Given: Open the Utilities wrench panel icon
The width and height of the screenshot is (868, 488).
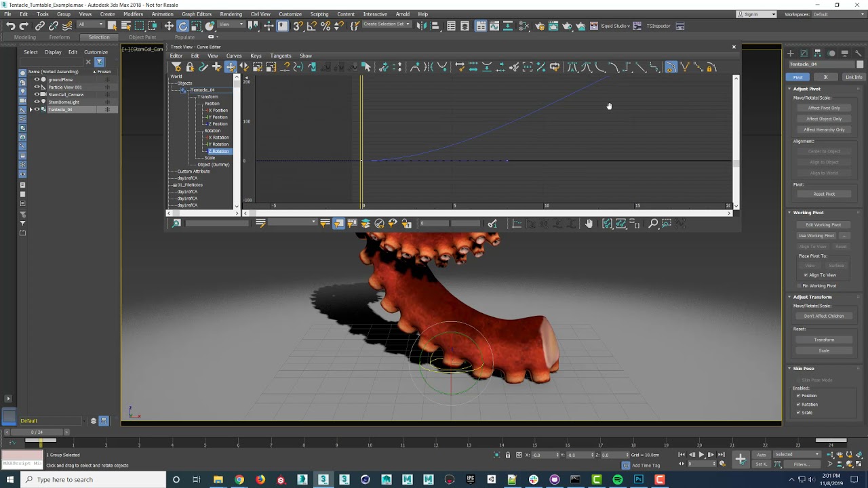Looking at the screenshot, I should [x=859, y=53].
